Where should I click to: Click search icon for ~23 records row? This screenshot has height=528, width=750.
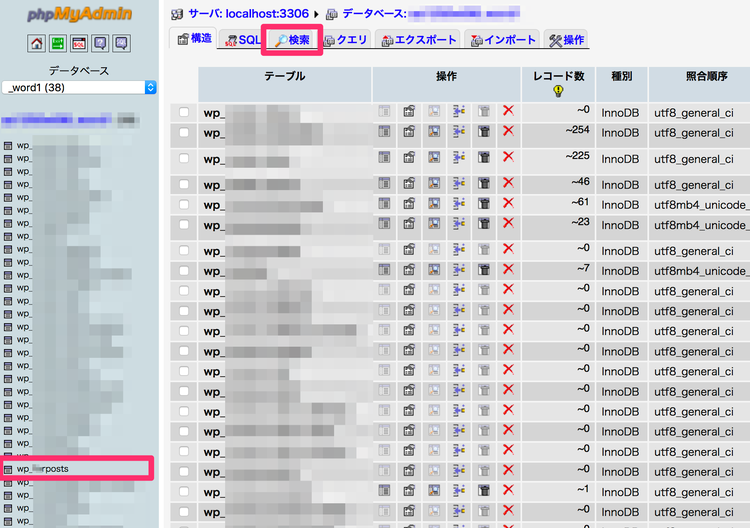point(434,223)
